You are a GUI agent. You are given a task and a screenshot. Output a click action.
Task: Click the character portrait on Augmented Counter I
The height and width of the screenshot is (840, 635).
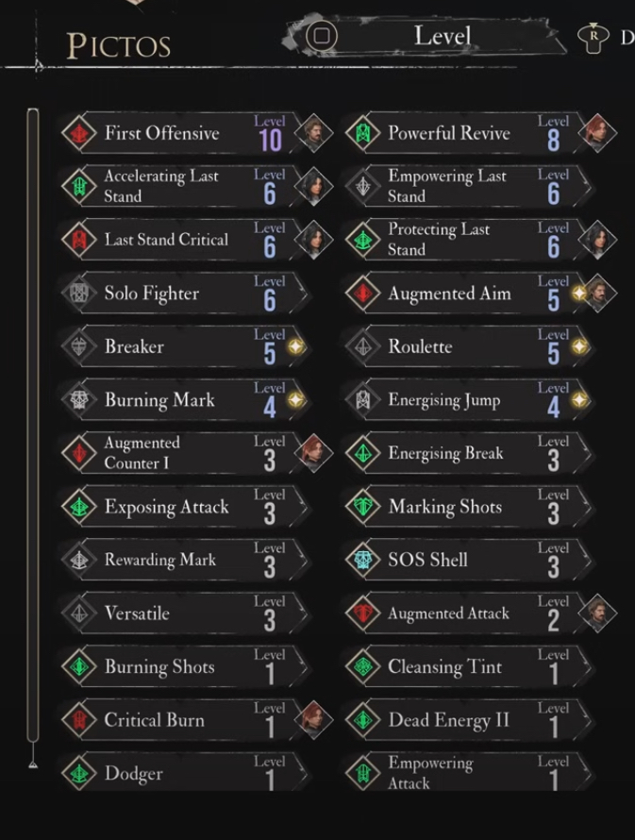[313, 453]
